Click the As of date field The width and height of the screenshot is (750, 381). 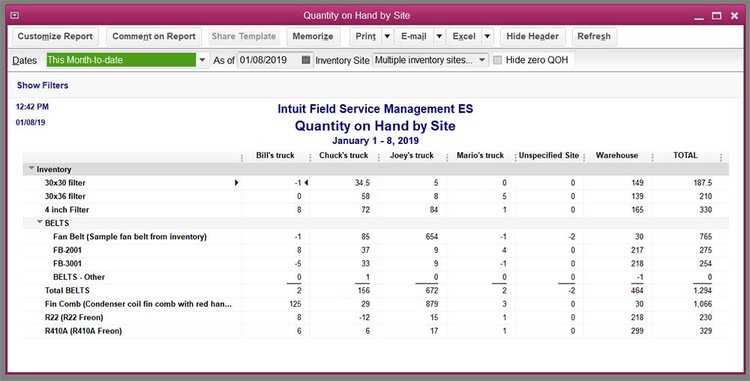(x=269, y=60)
